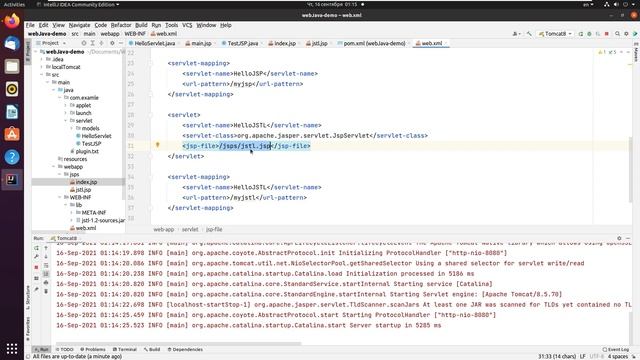The height and width of the screenshot is (360, 640).
Task: Stop the running Tomcat8 from top toolbar
Action: click(607, 34)
